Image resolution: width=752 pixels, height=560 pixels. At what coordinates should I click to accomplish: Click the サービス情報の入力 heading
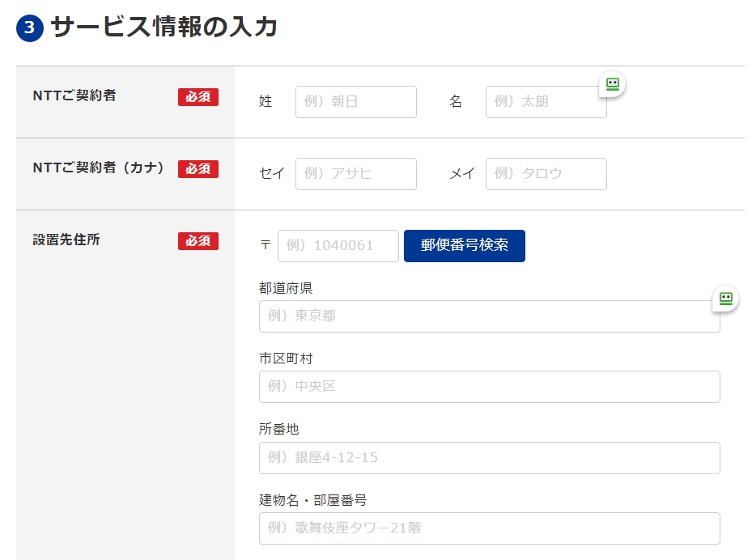click(x=164, y=28)
